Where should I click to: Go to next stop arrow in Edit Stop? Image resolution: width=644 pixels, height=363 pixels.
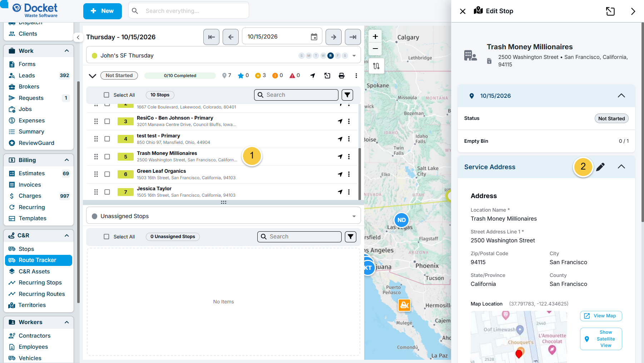click(x=633, y=11)
